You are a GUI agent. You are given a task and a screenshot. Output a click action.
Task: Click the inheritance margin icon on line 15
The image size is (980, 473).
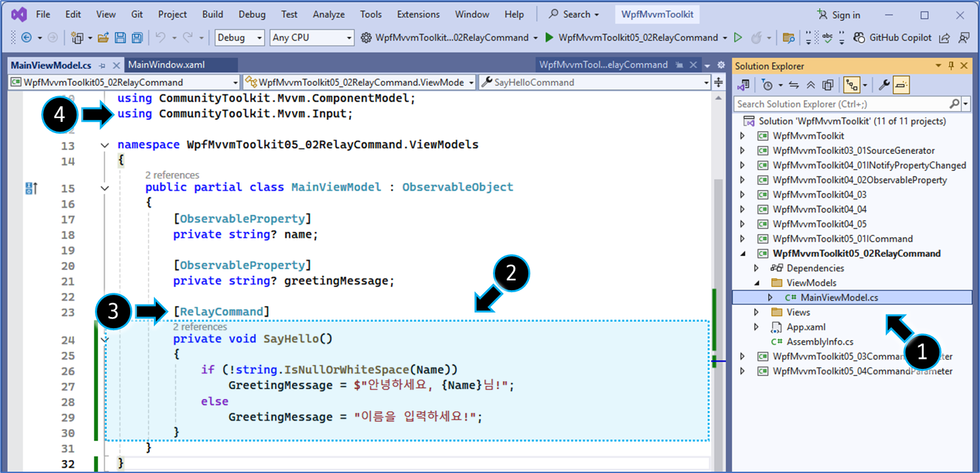[31, 189]
